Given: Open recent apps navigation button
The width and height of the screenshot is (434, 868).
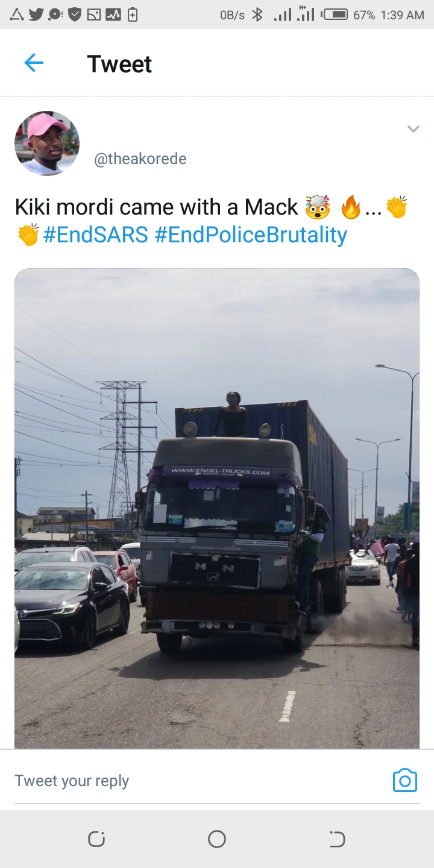Looking at the screenshot, I should tap(96, 839).
